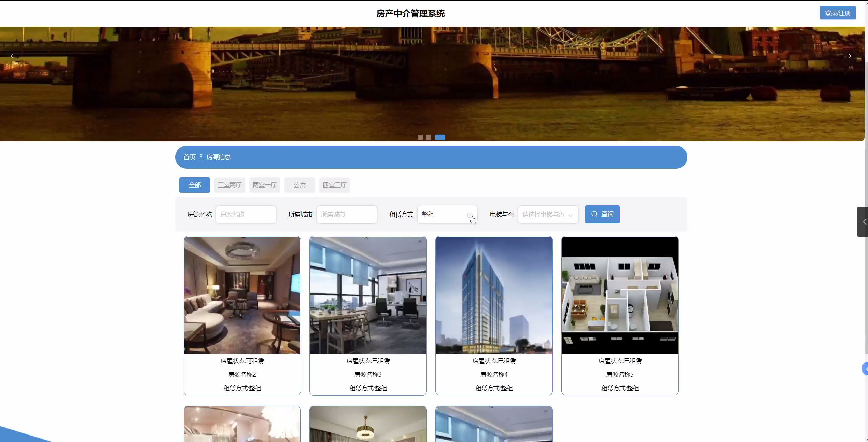The height and width of the screenshot is (442, 868).
Task: Select the third active carousel indicator
Action: tap(440, 137)
